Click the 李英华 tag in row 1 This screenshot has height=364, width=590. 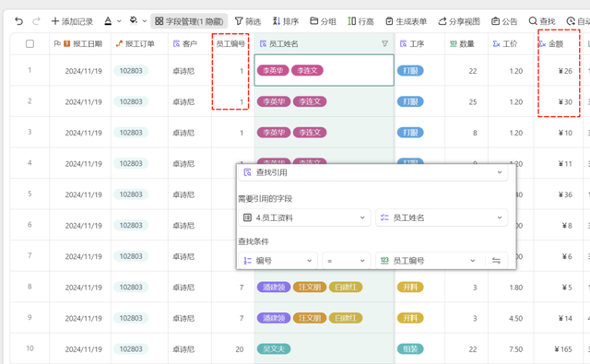(x=273, y=70)
